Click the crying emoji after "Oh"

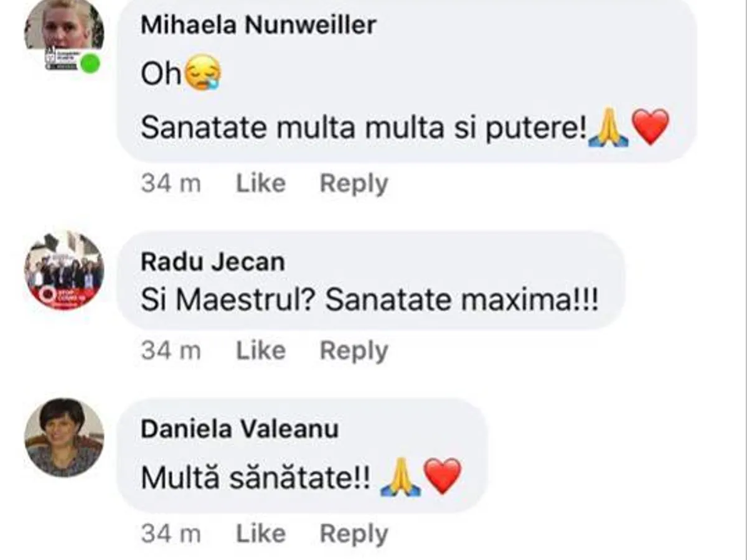(203, 76)
